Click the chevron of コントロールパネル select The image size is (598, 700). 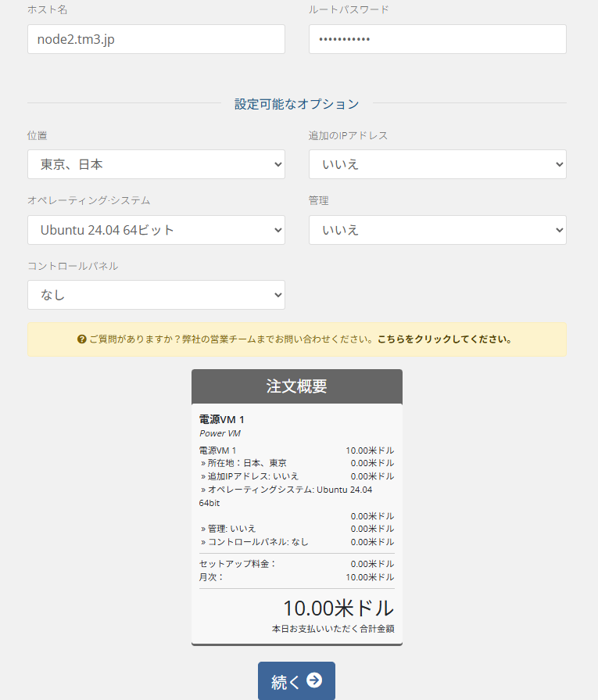tap(278, 295)
